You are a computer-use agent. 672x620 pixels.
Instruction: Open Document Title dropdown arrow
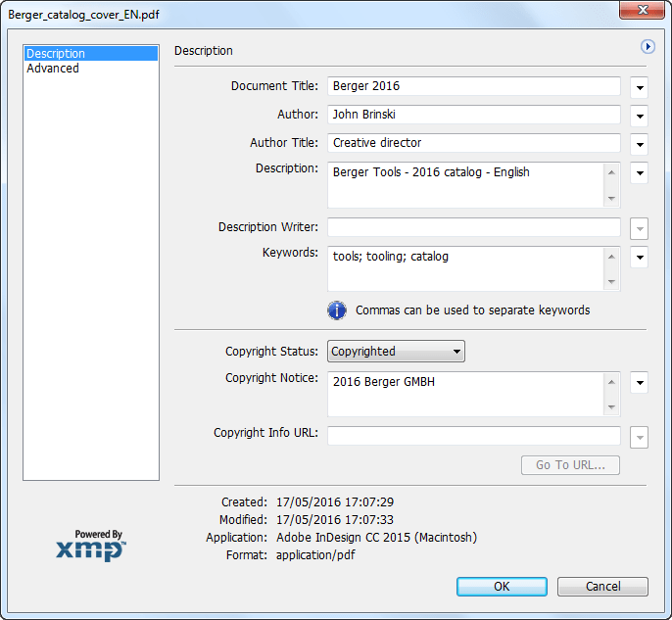639,88
